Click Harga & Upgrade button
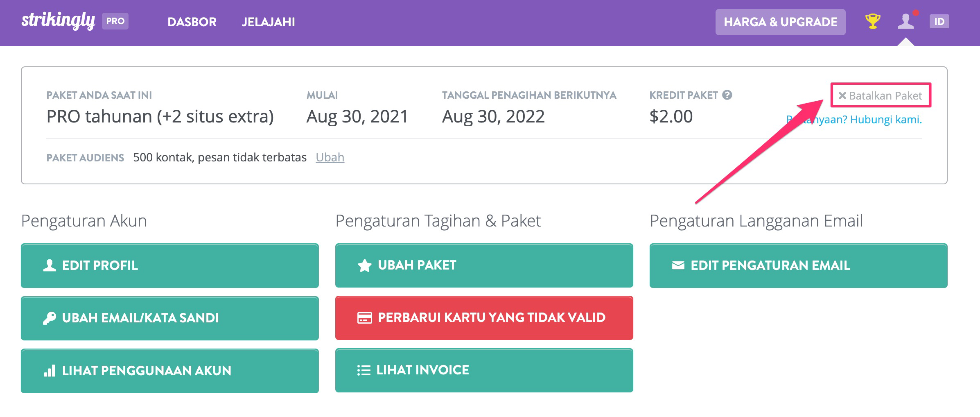Viewport: 980px width, 417px height. (x=780, y=22)
